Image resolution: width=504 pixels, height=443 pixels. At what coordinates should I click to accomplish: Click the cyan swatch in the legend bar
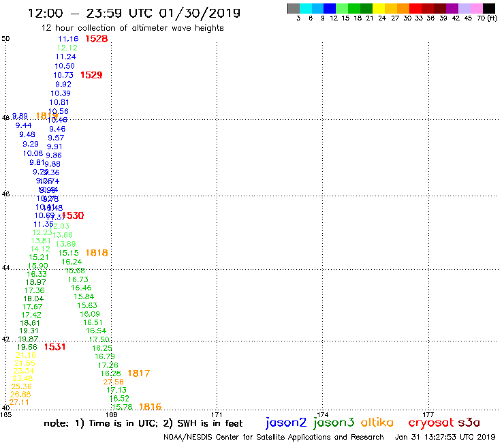[306, 8]
